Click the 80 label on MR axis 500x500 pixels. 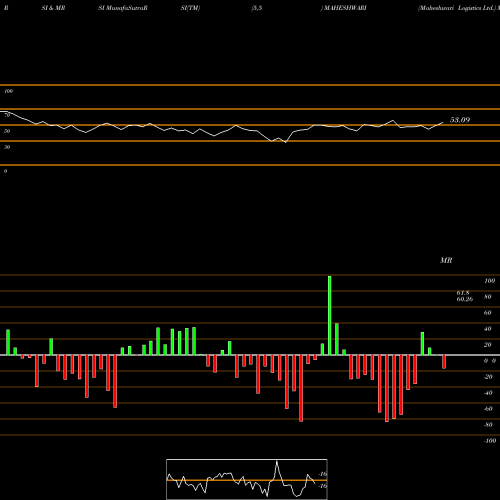(488, 297)
